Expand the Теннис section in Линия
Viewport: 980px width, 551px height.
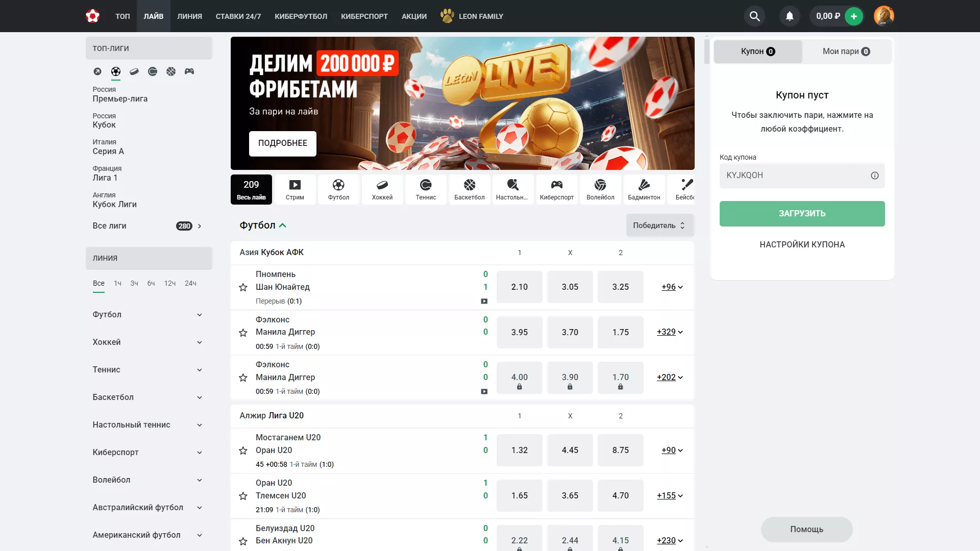pos(148,370)
